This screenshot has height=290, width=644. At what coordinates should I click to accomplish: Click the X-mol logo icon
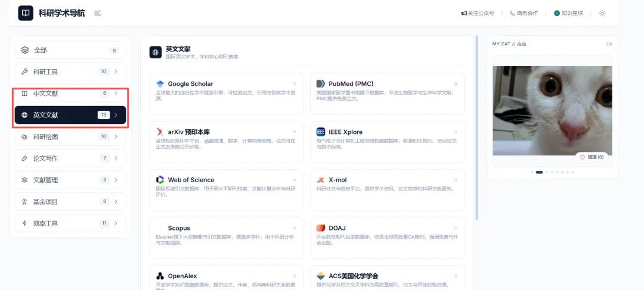tap(321, 180)
